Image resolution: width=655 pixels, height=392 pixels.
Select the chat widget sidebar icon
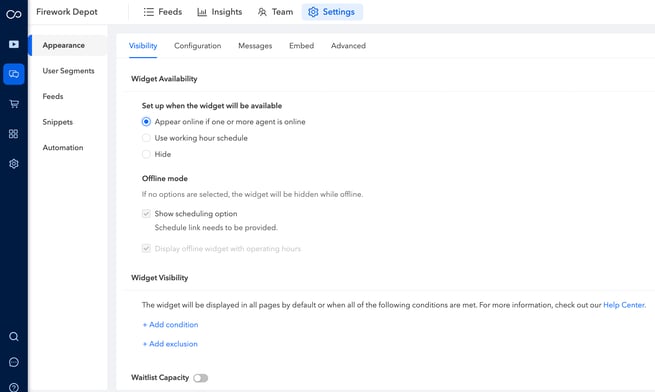(x=14, y=74)
